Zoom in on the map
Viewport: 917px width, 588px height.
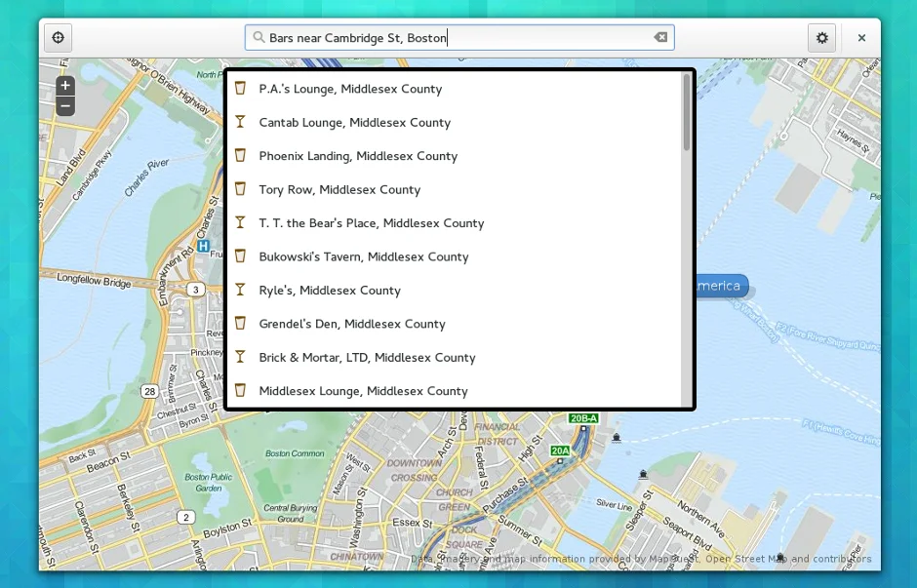click(x=65, y=86)
